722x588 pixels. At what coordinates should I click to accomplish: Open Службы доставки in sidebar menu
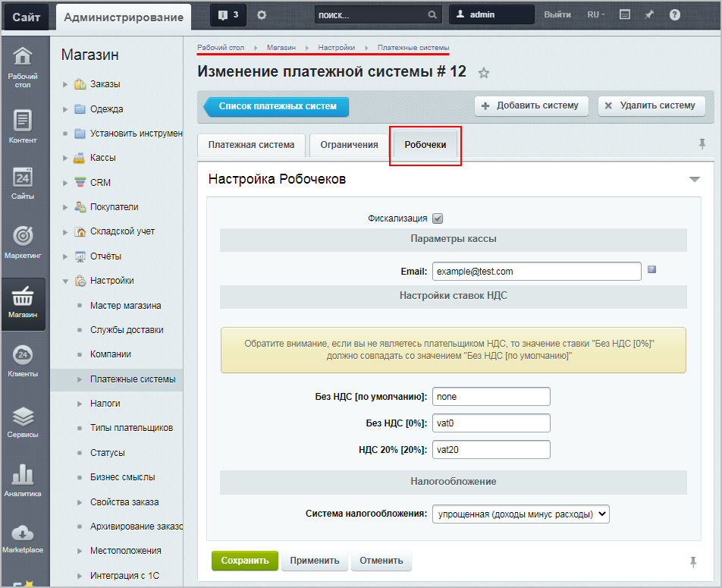coord(127,330)
